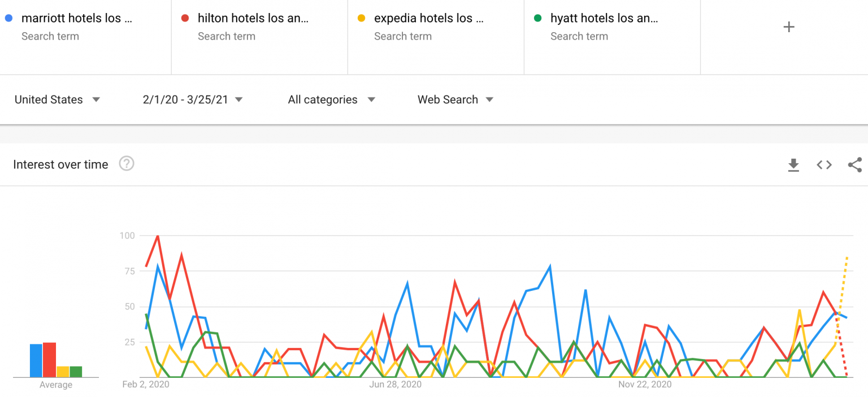Image resolution: width=868 pixels, height=397 pixels.
Task: Select the expedia hotels search term
Action: (428, 18)
